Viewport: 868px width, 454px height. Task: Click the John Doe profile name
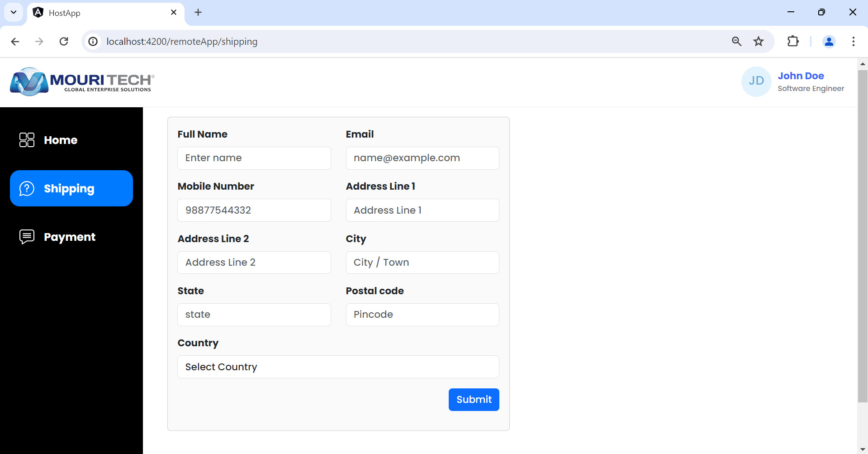[801, 76]
